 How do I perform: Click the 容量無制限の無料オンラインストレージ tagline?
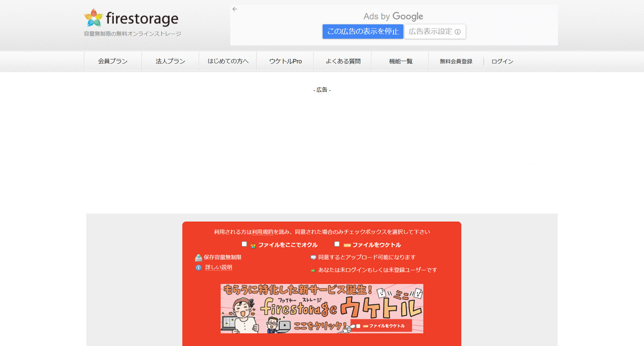coord(132,34)
